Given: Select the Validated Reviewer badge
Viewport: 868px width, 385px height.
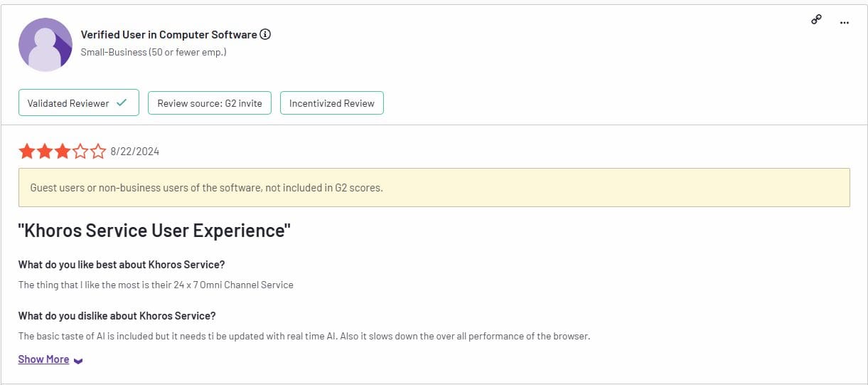Looking at the screenshot, I should pyautogui.click(x=78, y=103).
